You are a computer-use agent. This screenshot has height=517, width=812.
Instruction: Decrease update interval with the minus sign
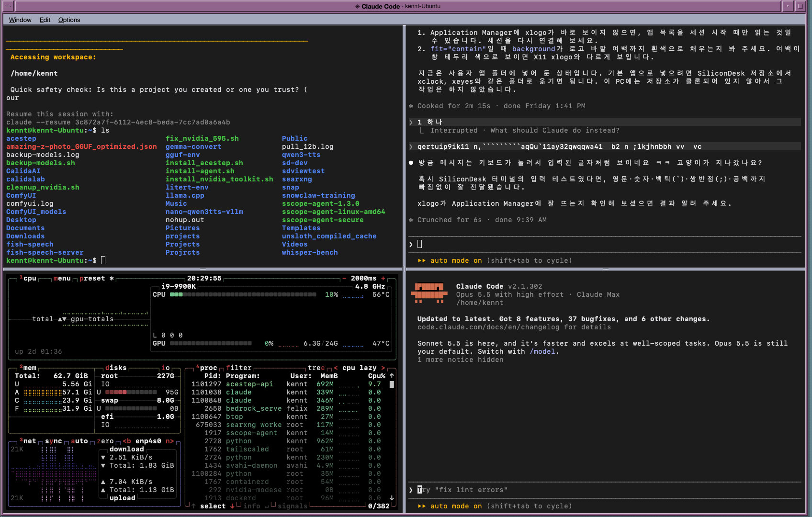click(344, 278)
